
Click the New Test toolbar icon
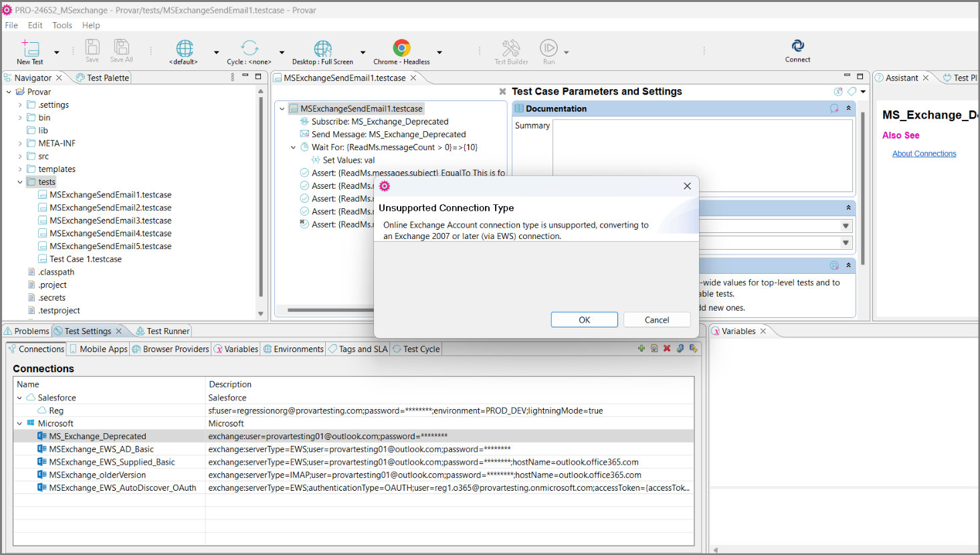31,48
